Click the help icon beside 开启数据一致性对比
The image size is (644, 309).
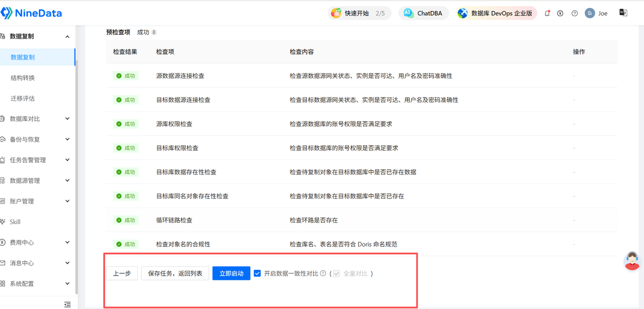(x=323, y=273)
